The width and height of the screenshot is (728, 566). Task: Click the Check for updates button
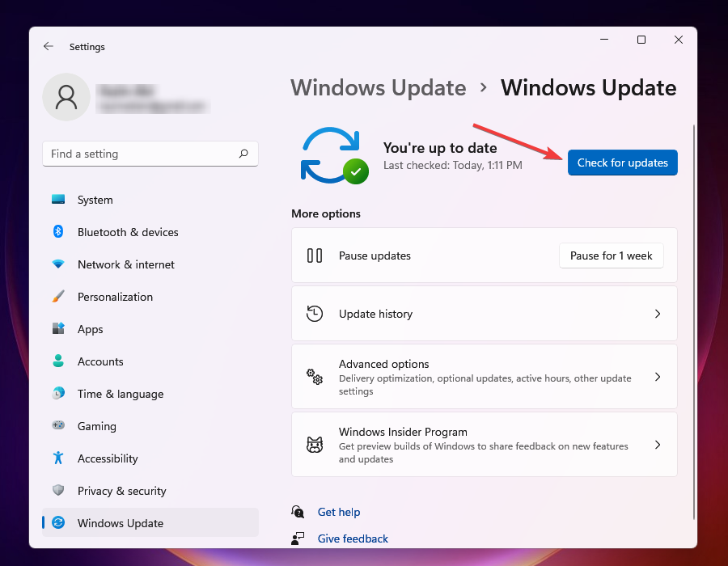pos(623,163)
